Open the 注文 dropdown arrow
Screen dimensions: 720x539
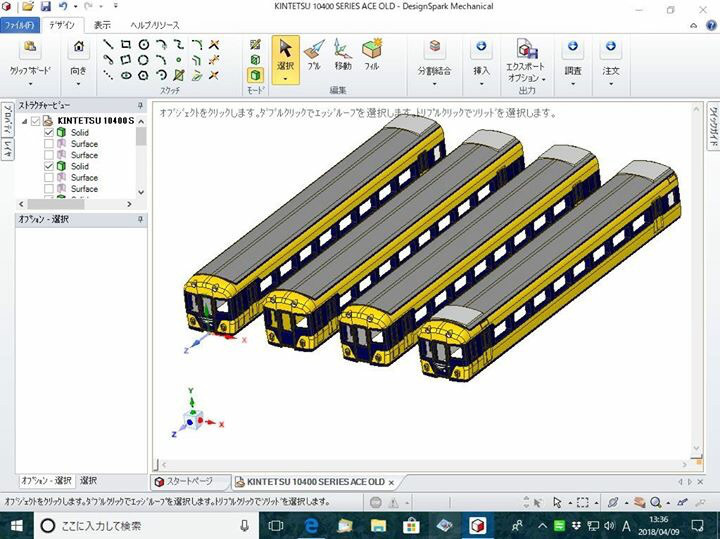pyautogui.click(x=611, y=84)
